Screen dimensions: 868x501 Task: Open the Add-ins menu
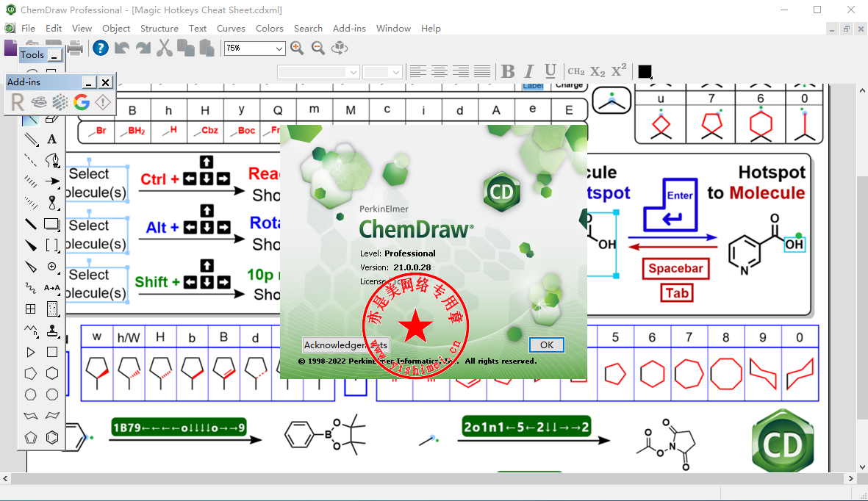click(x=349, y=28)
